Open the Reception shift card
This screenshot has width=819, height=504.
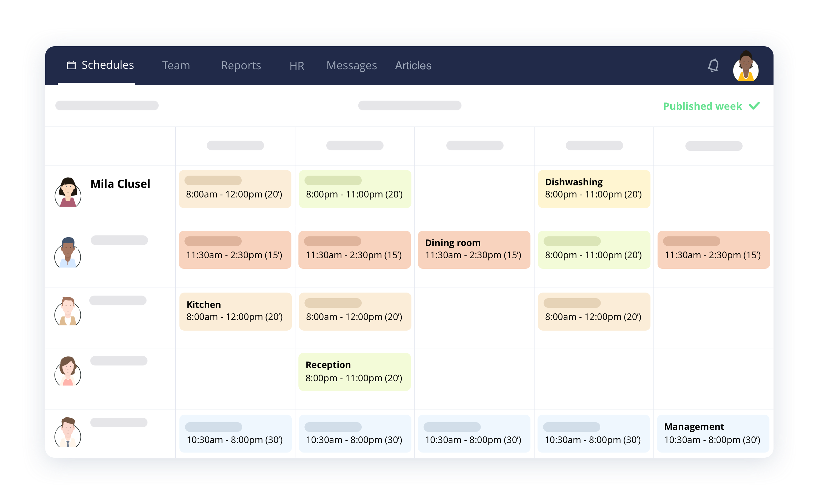(x=355, y=372)
